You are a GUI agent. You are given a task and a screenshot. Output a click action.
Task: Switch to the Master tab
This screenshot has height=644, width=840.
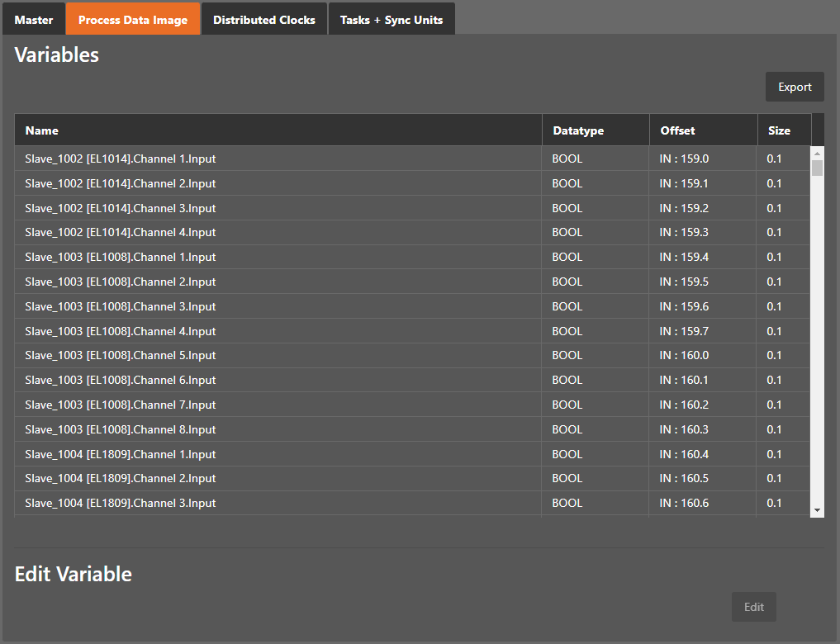pos(33,20)
